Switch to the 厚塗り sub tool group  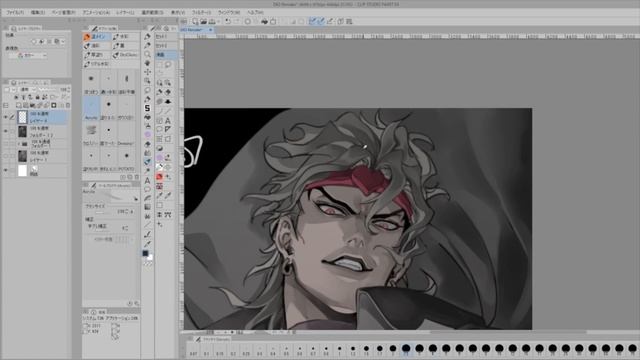(x=97, y=55)
